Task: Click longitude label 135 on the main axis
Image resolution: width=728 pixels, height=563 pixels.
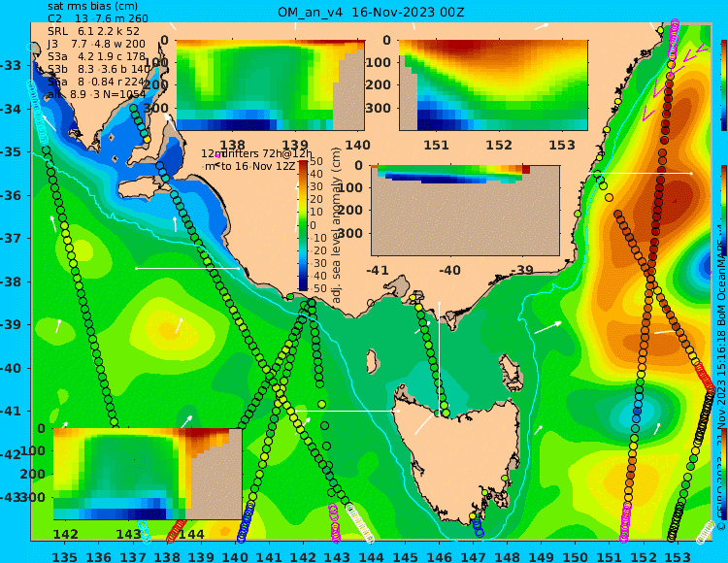Action: tap(64, 556)
